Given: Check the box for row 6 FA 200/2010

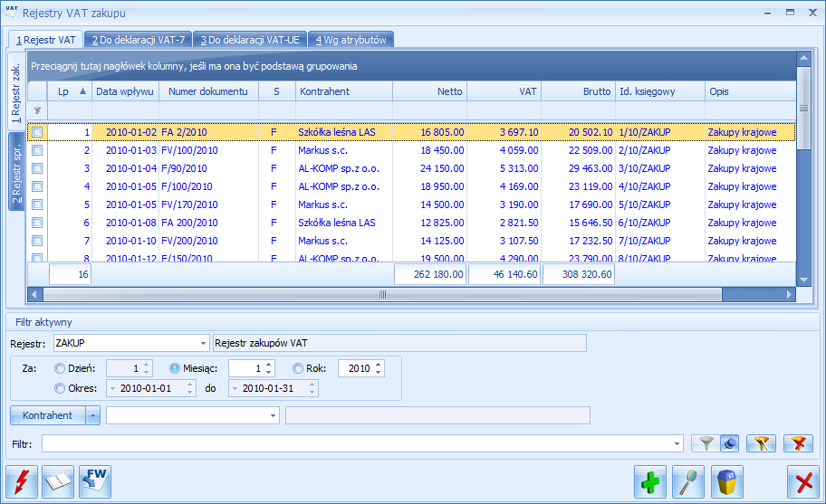Looking at the screenshot, I should pyautogui.click(x=37, y=223).
